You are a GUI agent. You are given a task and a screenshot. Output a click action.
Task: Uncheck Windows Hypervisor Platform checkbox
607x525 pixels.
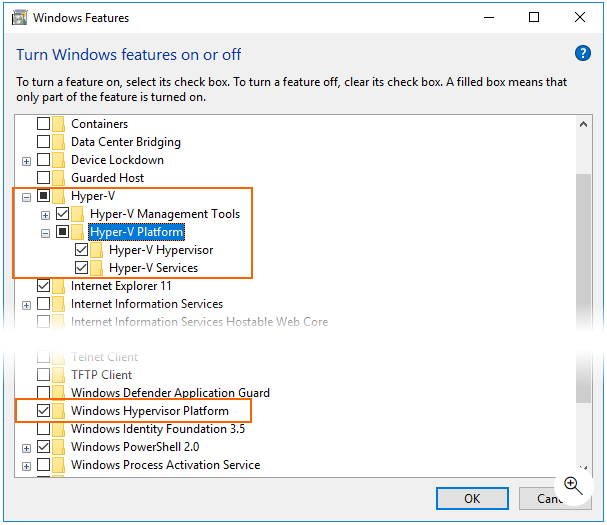pyautogui.click(x=43, y=411)
